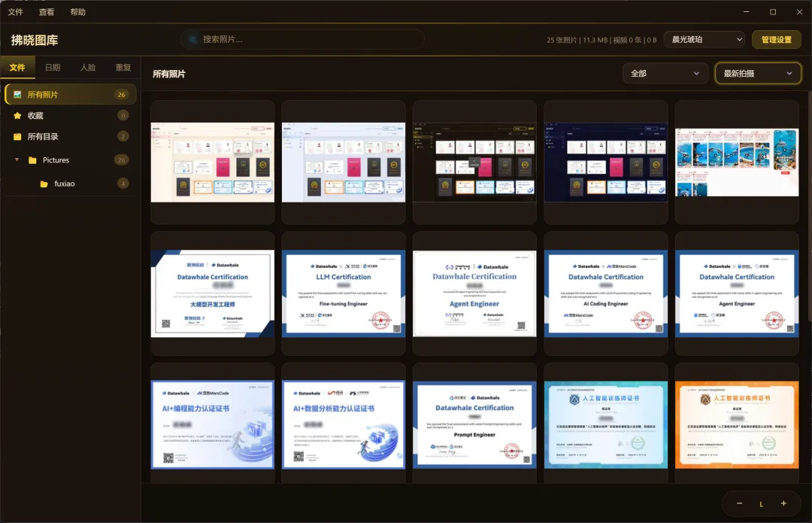
Task: Select 所有目录 in sidebar
Action: [x=71, y=137]
